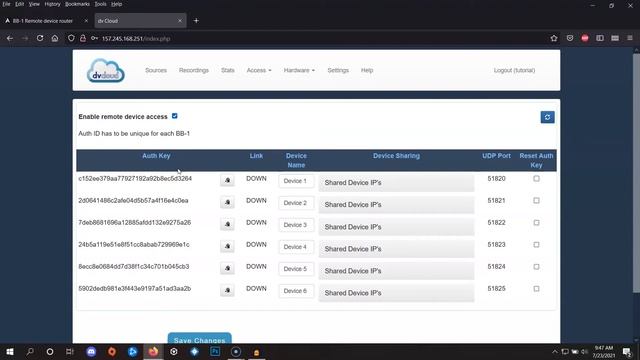
Task: Edit the Device 3 name field
Action: click(x=296, y=225)
